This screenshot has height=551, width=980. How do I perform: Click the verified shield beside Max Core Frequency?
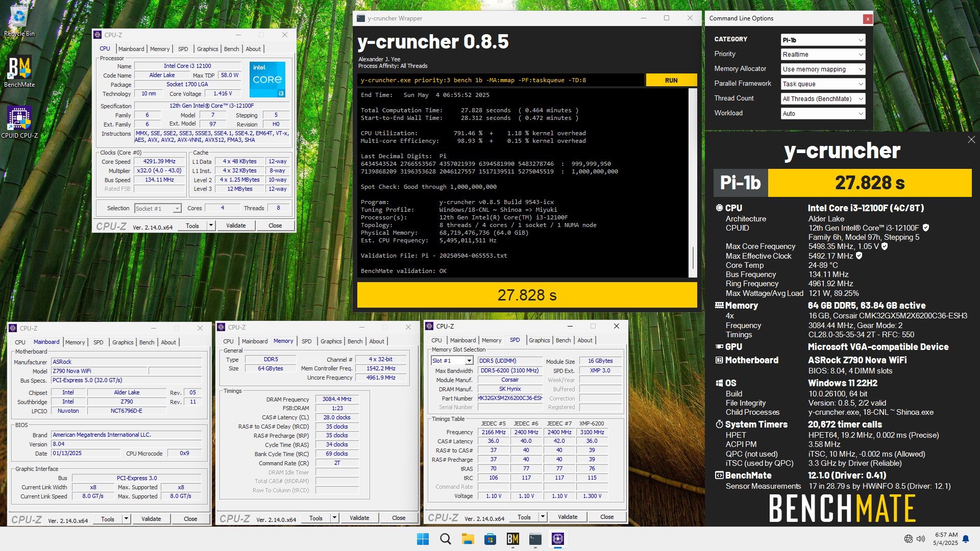point(885,246)
